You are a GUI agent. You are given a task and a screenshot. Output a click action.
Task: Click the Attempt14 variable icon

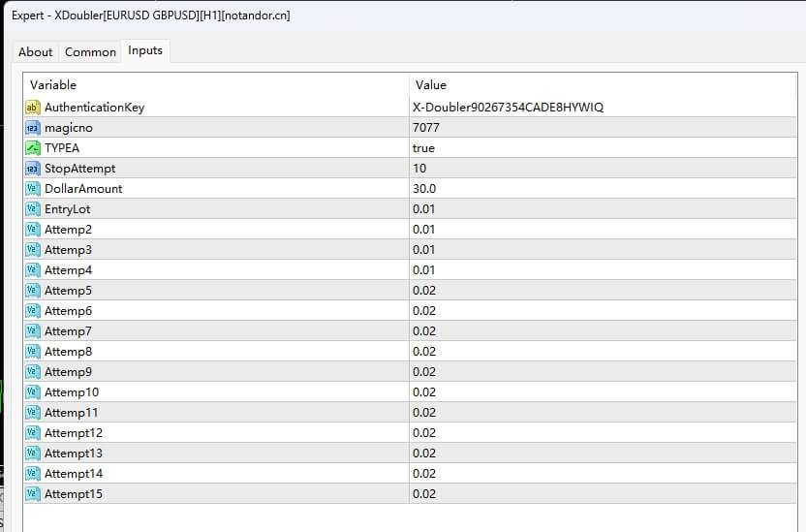tap(32, 474)
